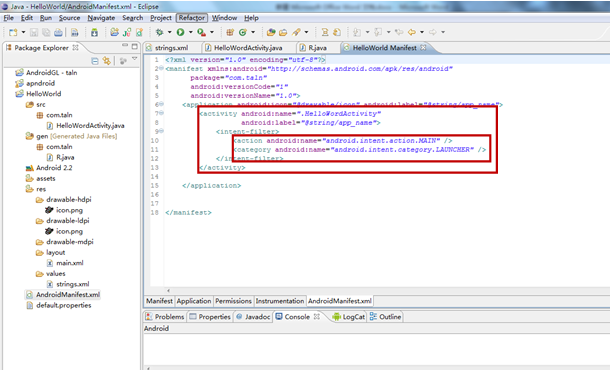Click the New Java Package icon
The height and width of the screenshot is (370, 610).
(x=230, y=32)
